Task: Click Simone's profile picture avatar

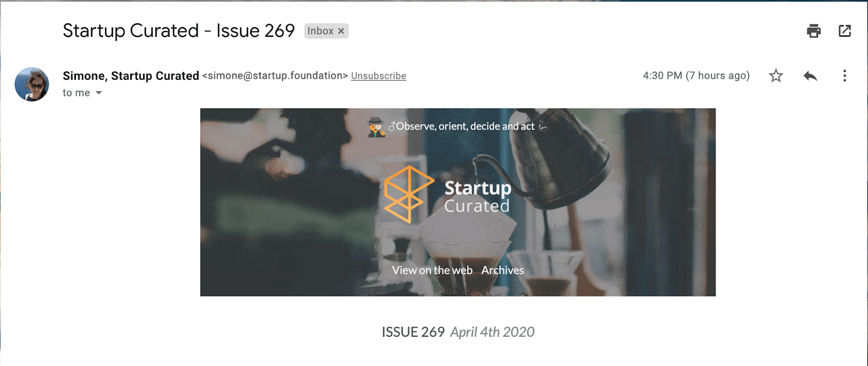Action: tap(31, 85)
